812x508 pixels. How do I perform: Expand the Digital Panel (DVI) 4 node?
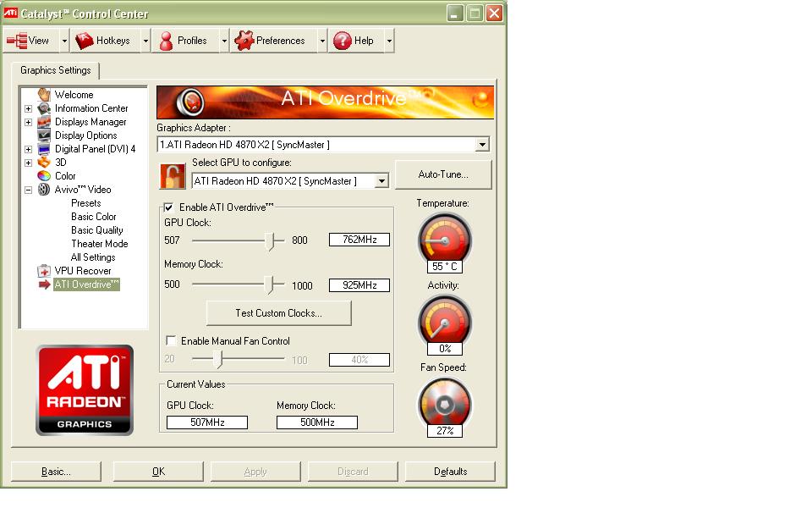(x=29, y=149)
